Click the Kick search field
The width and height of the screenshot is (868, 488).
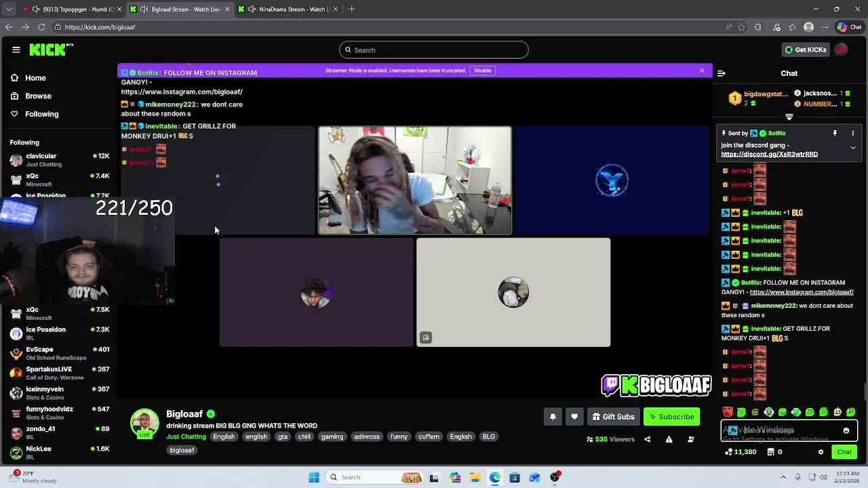[x=434, y=49]
